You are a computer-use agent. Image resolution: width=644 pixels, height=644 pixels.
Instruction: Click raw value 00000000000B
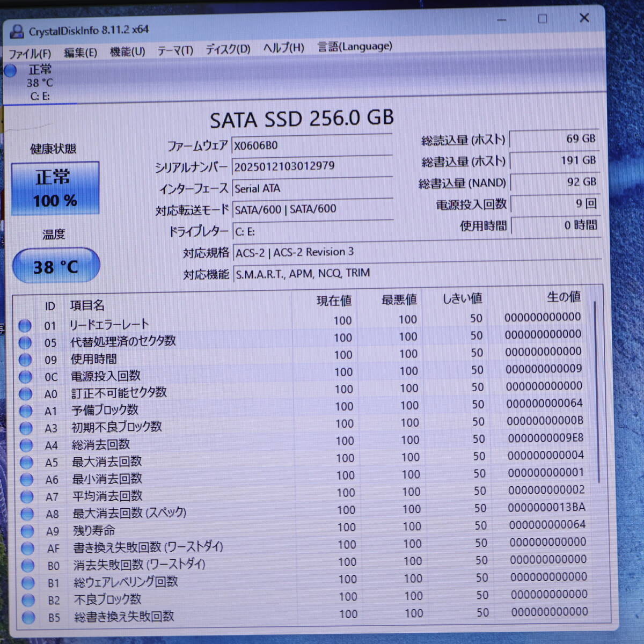coord(545,421)
